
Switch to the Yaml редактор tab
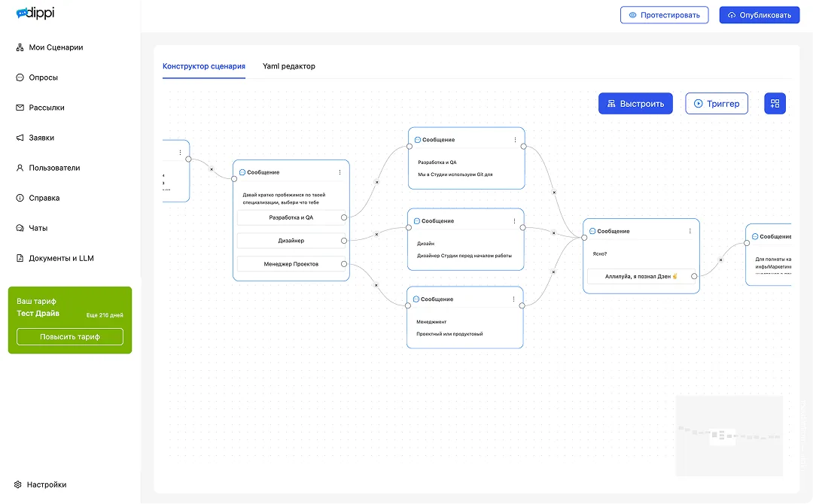click(x=288, y=66)
